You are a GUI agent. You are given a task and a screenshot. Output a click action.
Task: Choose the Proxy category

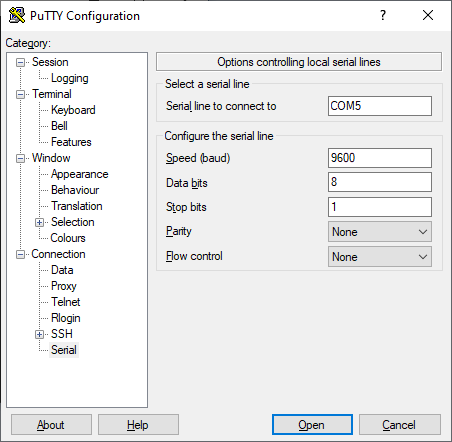click(x=64, y=286)
